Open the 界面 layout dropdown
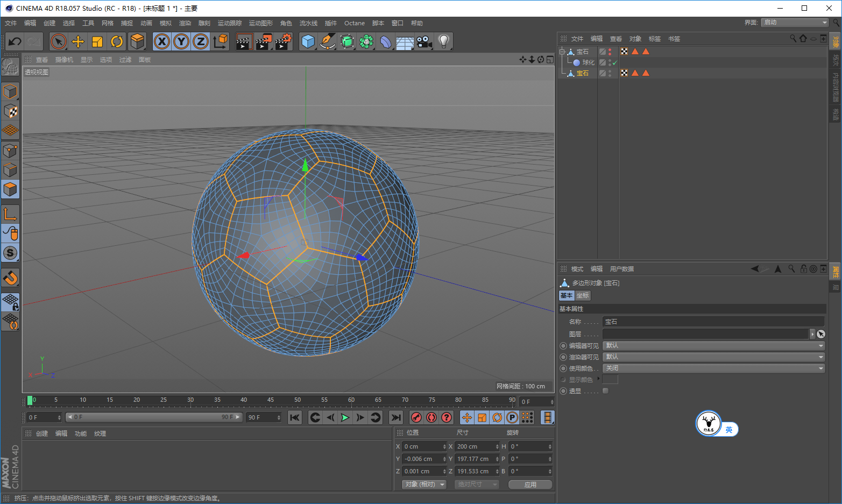This screenshot has width=842, height=504. [x=795, y=22]
